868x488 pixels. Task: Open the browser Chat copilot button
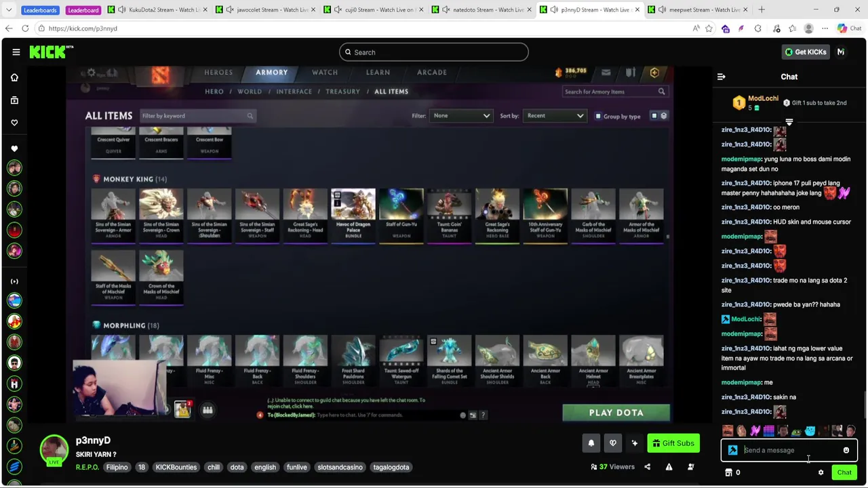(x=848, y=28)
